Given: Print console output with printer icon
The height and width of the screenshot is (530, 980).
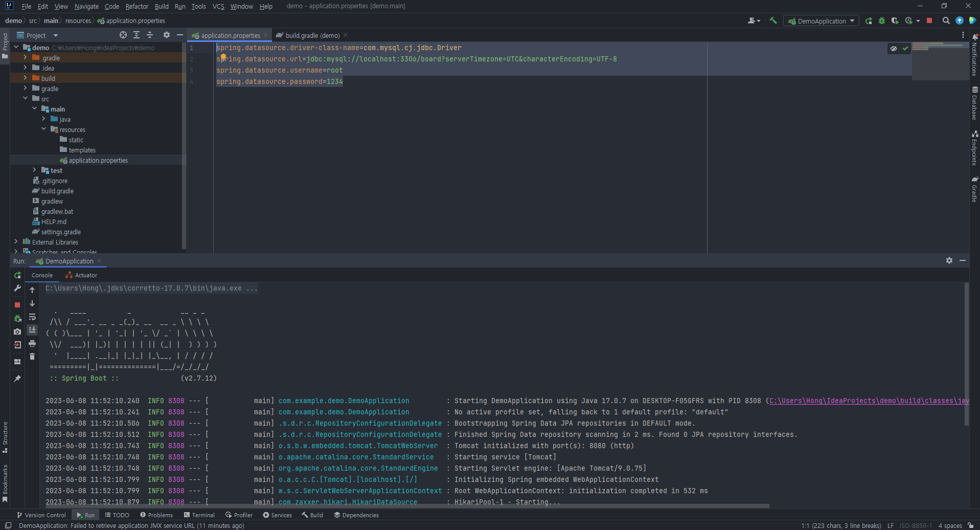Looking at the screenshot, I should [x=32, y=343].
